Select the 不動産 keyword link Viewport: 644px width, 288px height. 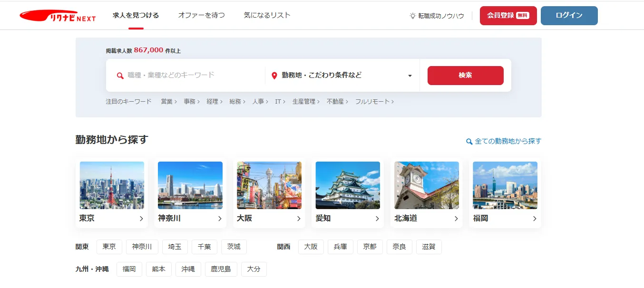(x=337, y=101)
